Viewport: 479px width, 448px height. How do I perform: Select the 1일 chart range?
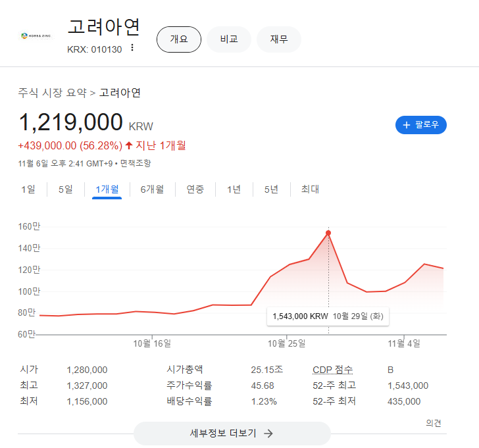click(28, 189)
